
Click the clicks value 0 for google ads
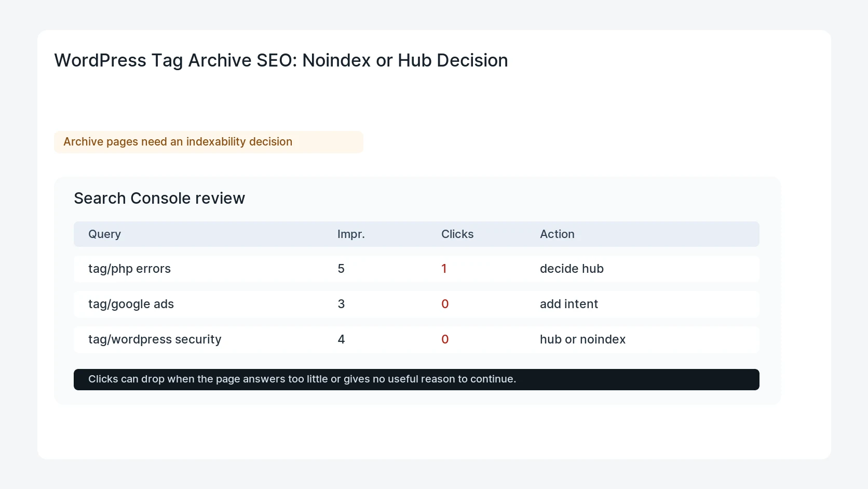(445, 304)
